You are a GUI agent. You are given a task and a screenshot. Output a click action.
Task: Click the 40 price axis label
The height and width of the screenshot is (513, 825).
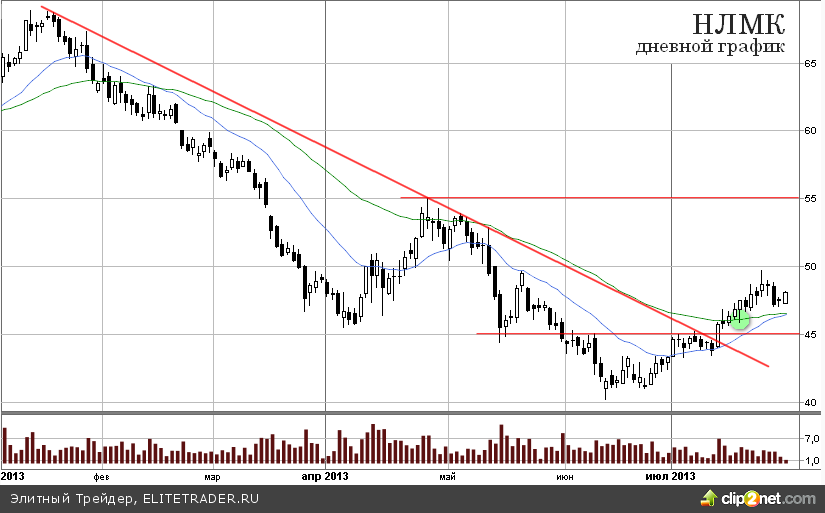click(811, 402)
